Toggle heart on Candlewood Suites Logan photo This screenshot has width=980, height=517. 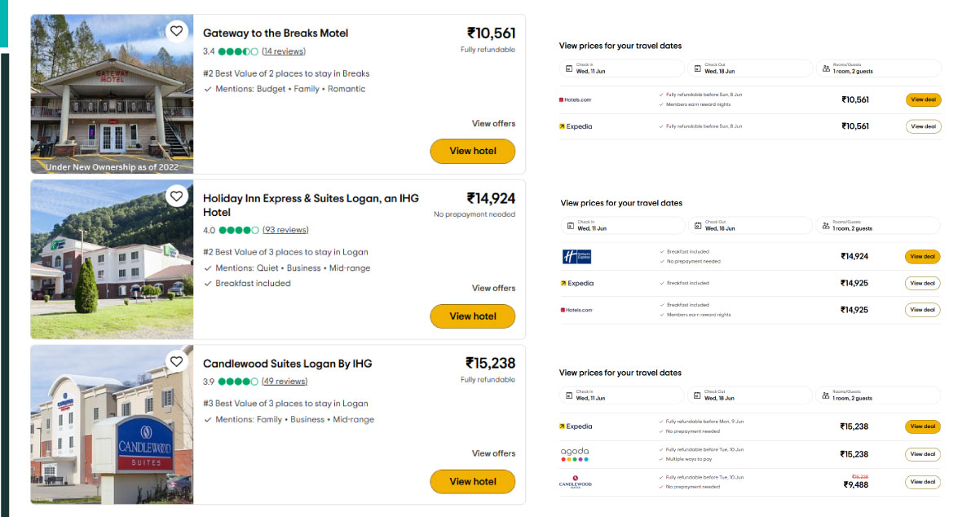click(176, 360)
